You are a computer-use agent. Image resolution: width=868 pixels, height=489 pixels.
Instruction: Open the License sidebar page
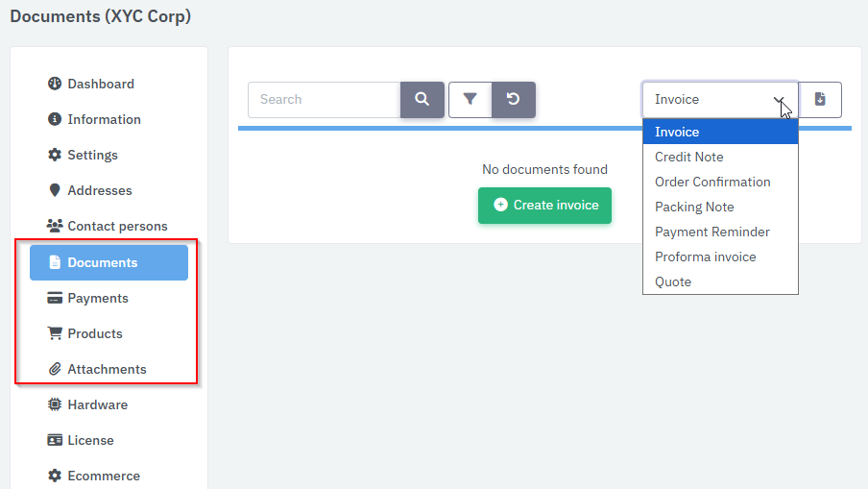tap(90, 440)
